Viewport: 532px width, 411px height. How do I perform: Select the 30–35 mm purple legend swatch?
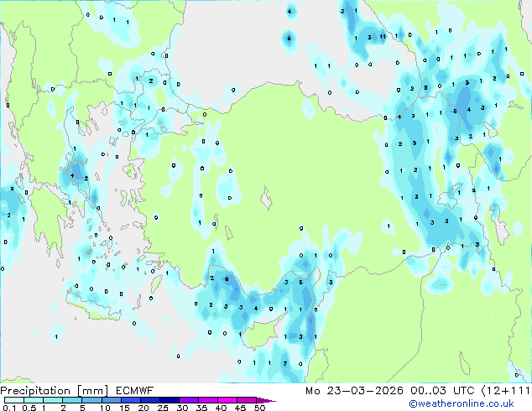point(188,400)
